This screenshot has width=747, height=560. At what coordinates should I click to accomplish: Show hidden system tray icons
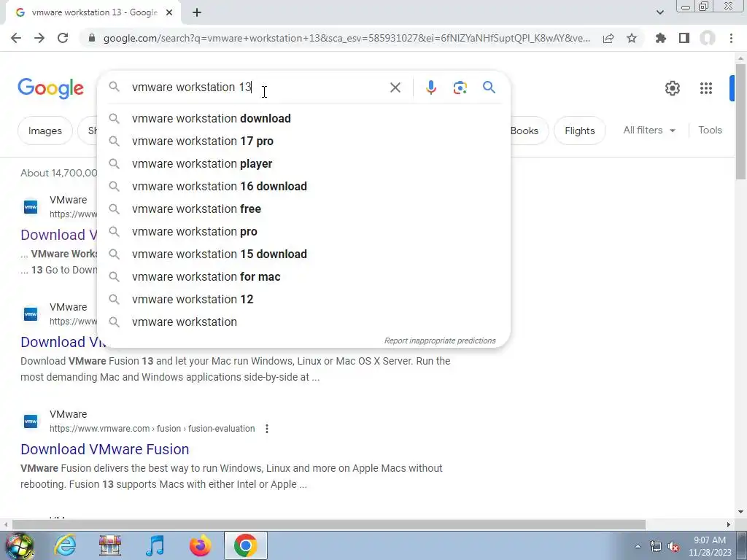pyautogui.click(x=638, y=546)
